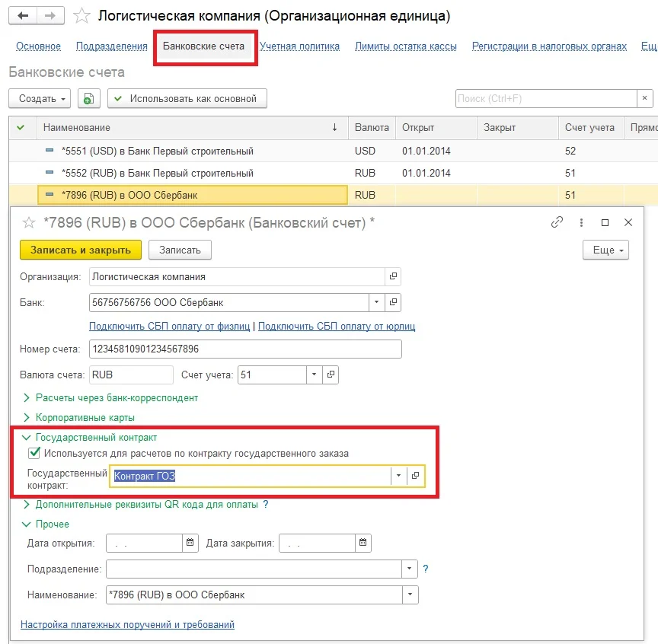Open the Еще dropdown menu
The width and height of the screenshot is (658, 644).
(605, 250)
